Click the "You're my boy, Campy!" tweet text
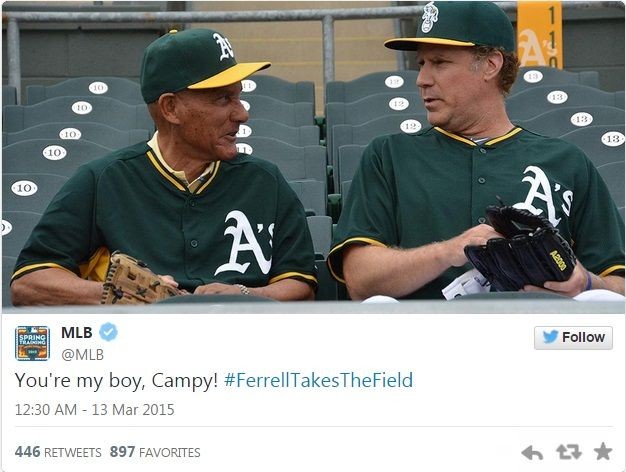This screenshot has height=472, width=626. coord(115,380)
